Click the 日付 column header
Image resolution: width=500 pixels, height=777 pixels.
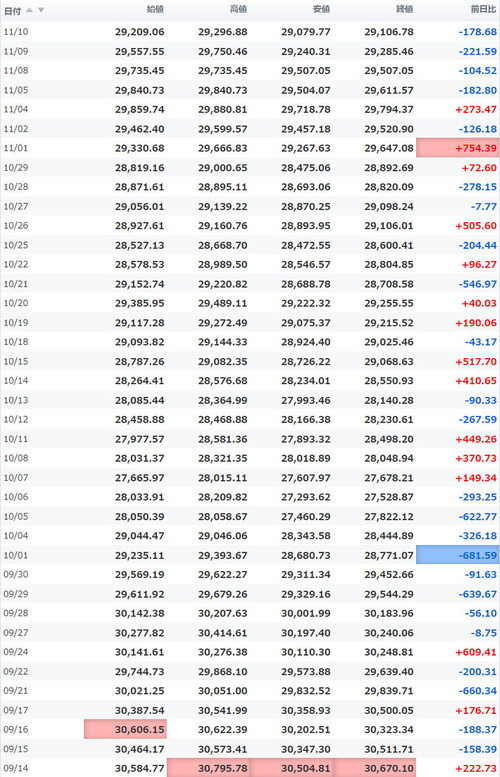click(13, 10)
